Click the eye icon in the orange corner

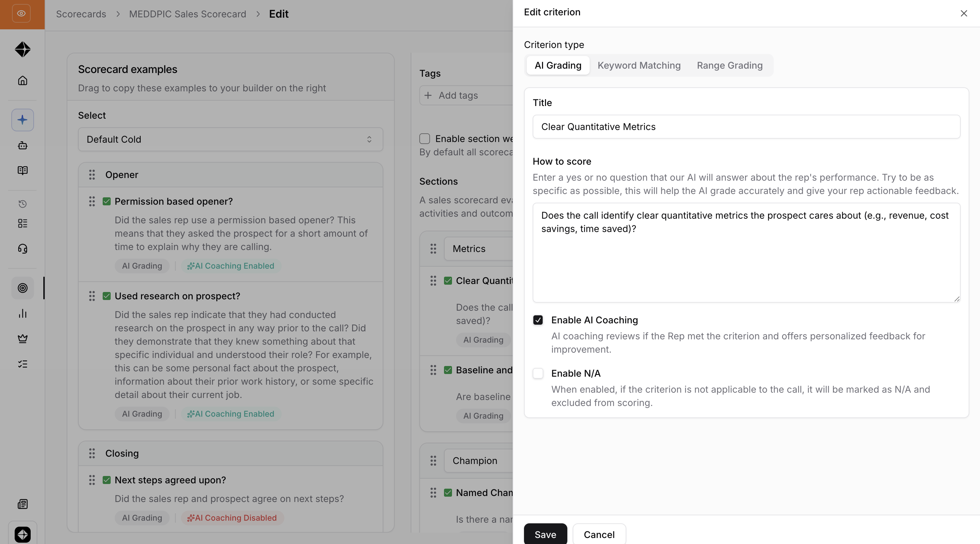(21, 13)
